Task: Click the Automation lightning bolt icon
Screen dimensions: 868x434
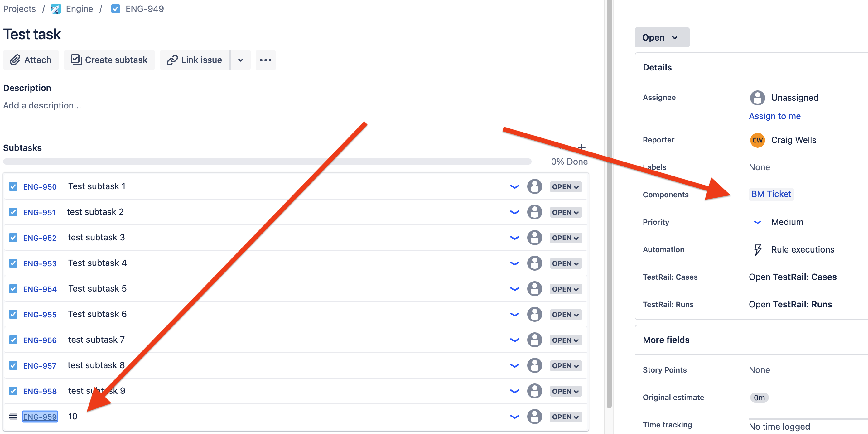Action: [758, 250]
